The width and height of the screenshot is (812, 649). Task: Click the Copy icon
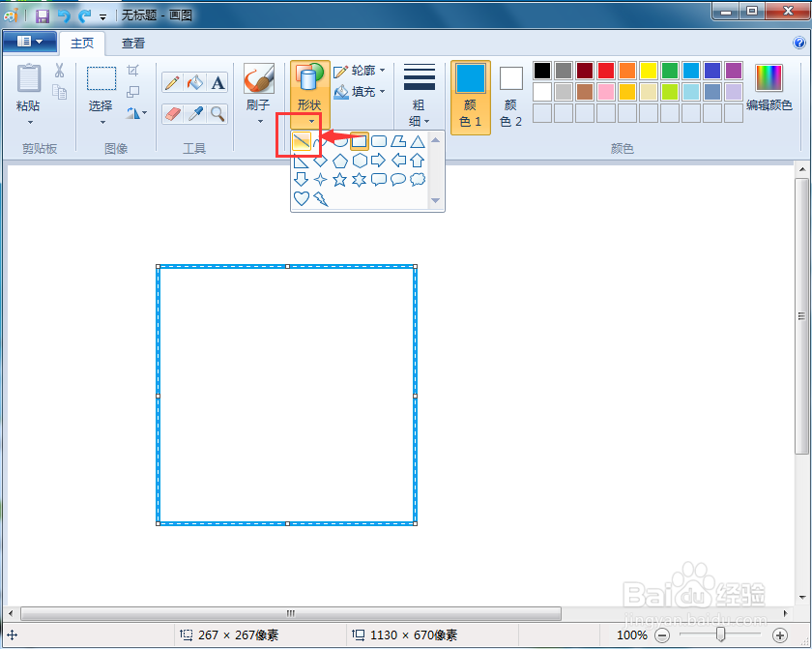click(x=60, y=92)
